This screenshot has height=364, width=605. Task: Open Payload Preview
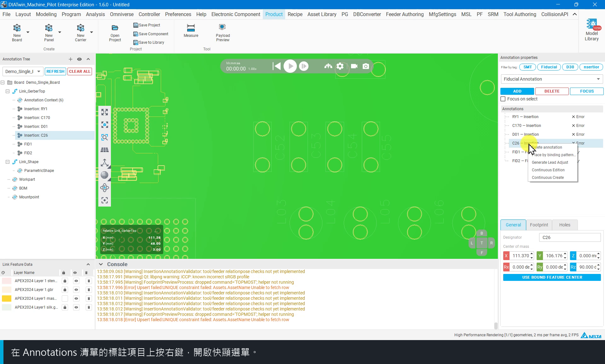coord(223,33)
